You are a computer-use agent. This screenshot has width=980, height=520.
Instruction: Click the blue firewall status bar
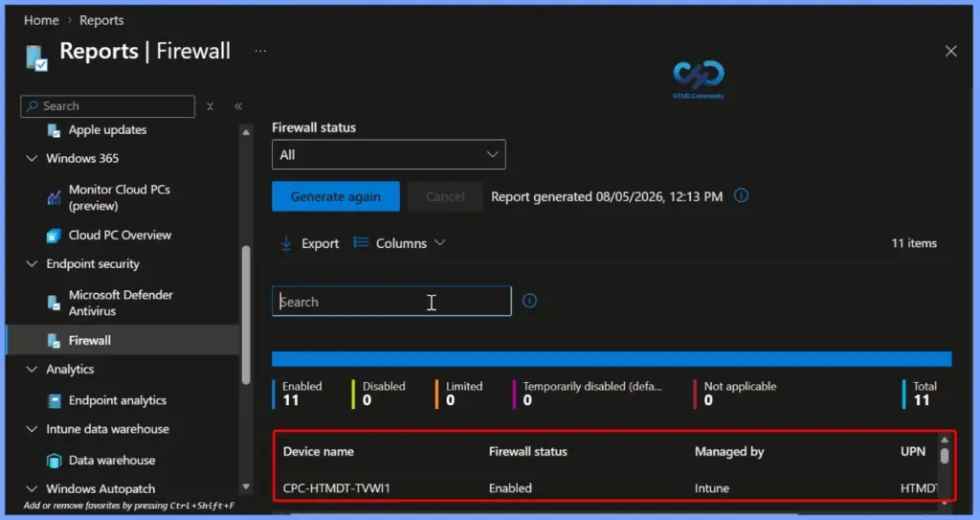612,358
